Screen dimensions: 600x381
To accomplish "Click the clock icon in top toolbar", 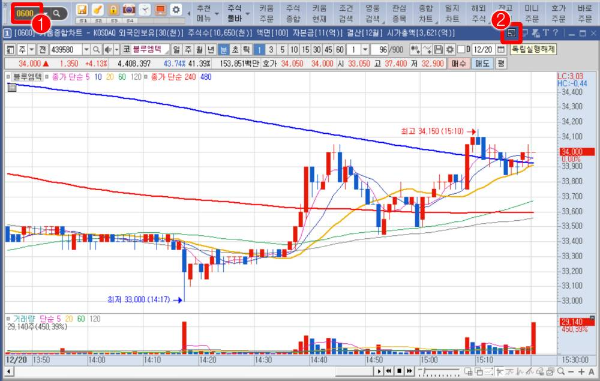I will point(145,10).
